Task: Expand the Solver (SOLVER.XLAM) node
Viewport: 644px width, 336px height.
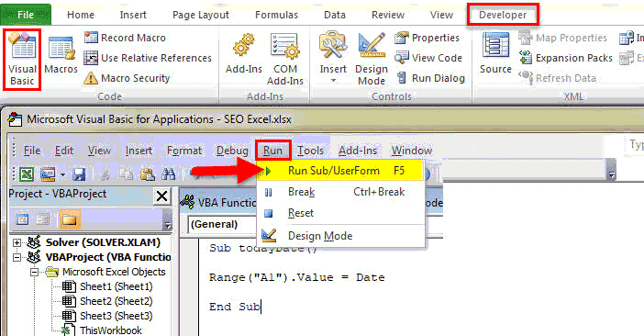Action: [17, 242]
